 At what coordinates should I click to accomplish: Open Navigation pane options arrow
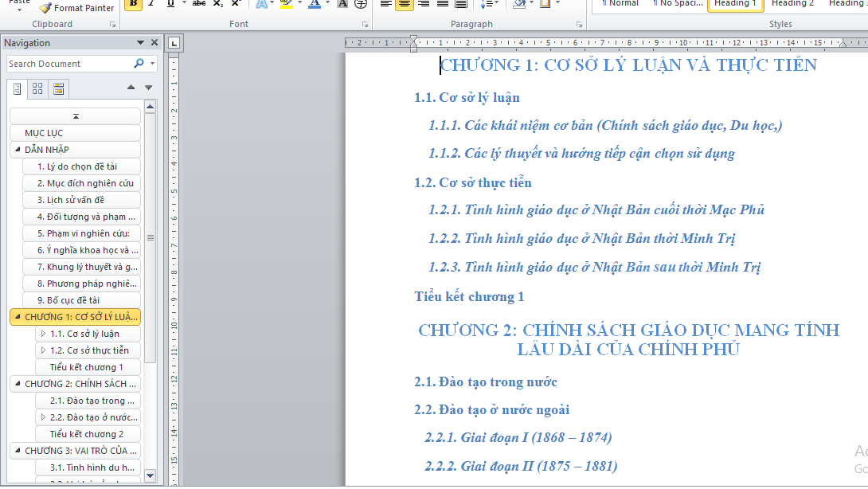coord(141,43)
